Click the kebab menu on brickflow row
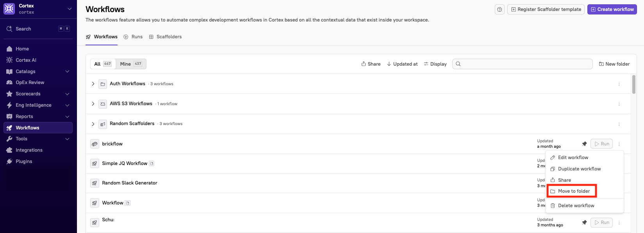 tap(619, 144)
